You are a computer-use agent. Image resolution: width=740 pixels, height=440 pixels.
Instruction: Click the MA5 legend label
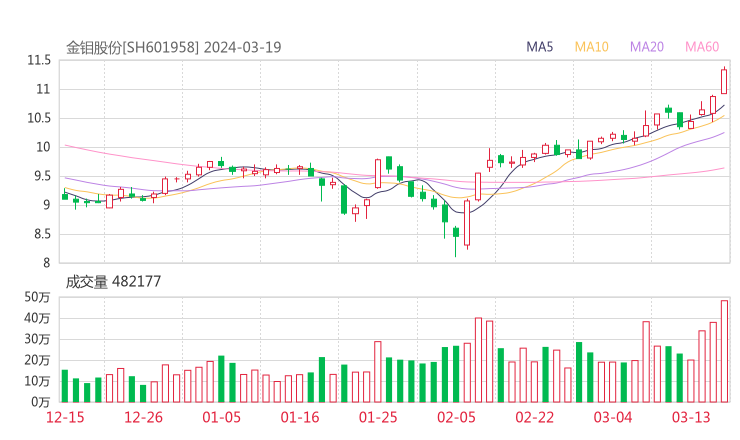coord(539,47)
